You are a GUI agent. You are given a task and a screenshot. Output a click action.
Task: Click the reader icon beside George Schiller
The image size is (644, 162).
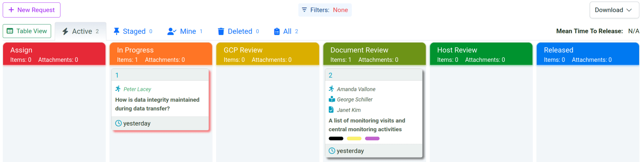point(332,99)
